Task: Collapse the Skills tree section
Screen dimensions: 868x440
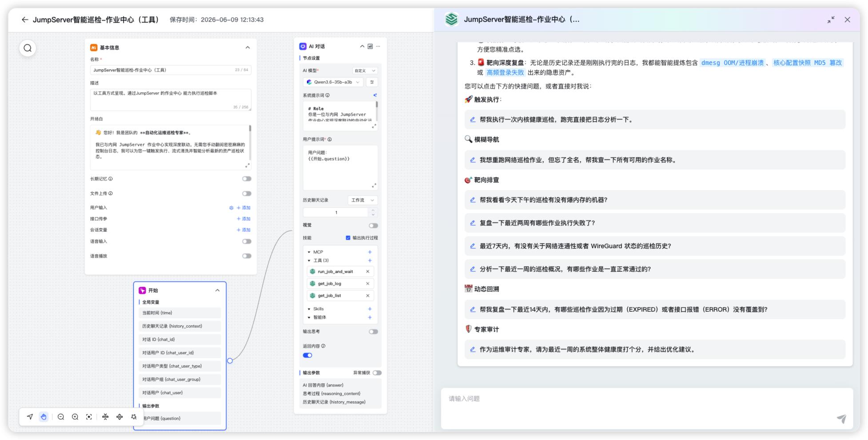Action: coord(309,309)
